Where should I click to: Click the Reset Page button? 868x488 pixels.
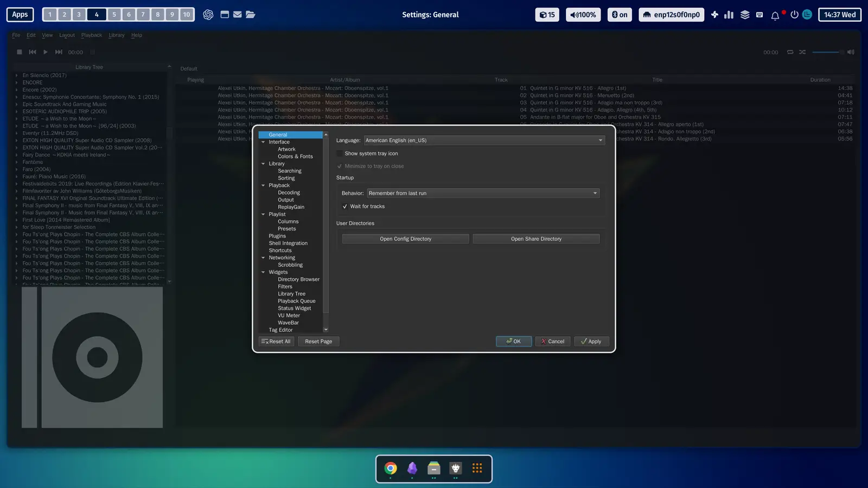coord(318,342)
